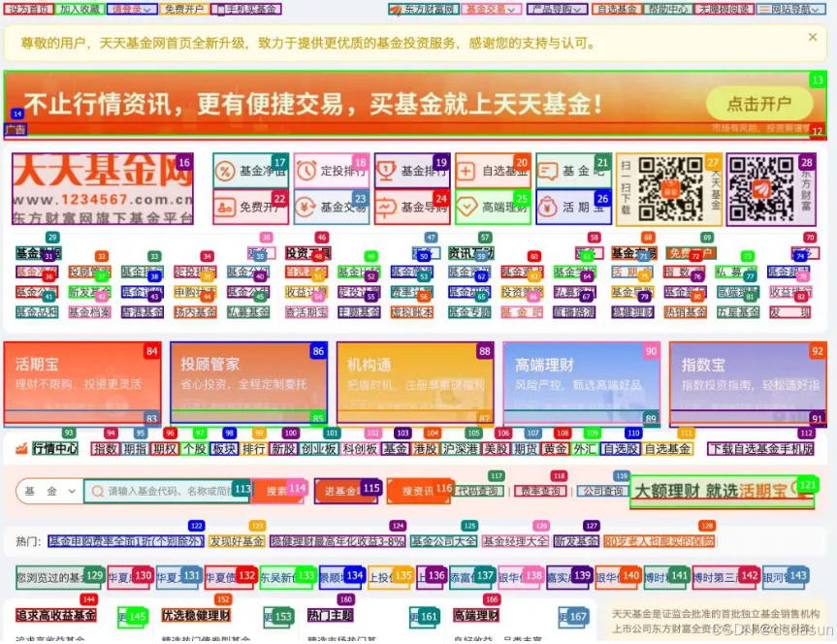Select the 黄金 market tab

pos(555,449)
